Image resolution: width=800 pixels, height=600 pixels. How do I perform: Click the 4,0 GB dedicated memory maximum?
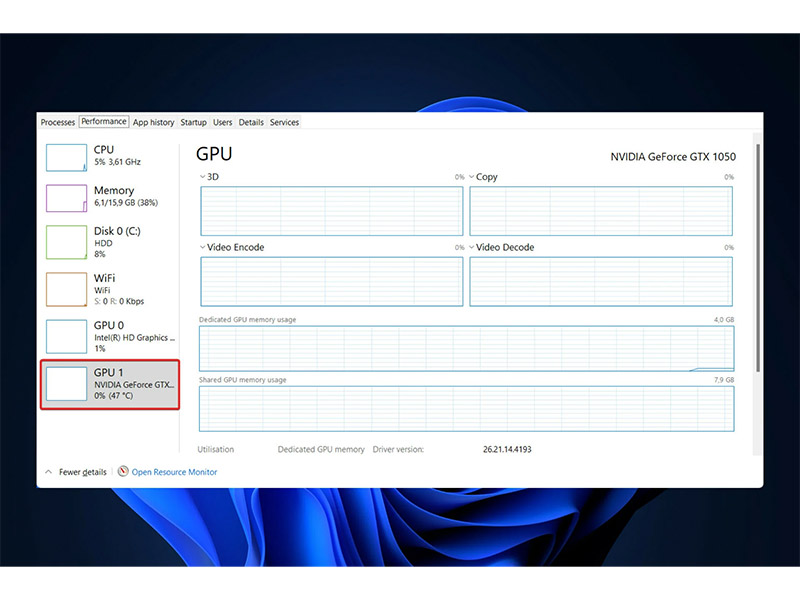point(724,319)
